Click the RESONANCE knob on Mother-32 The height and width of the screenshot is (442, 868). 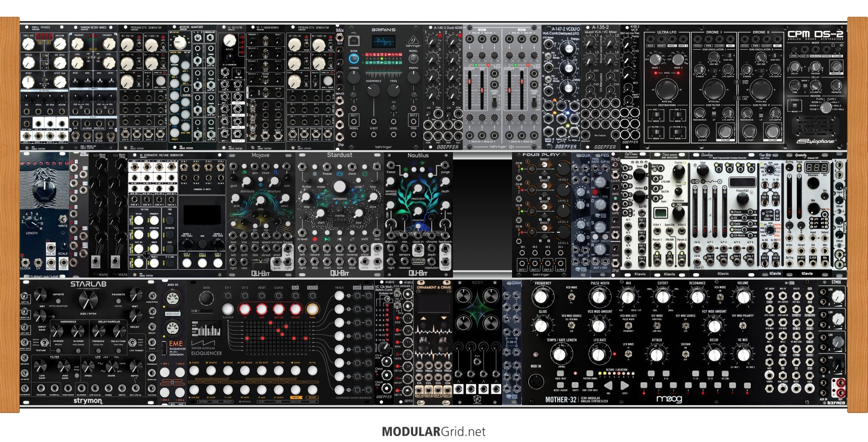pyautogui.click(x=697, y=297)
